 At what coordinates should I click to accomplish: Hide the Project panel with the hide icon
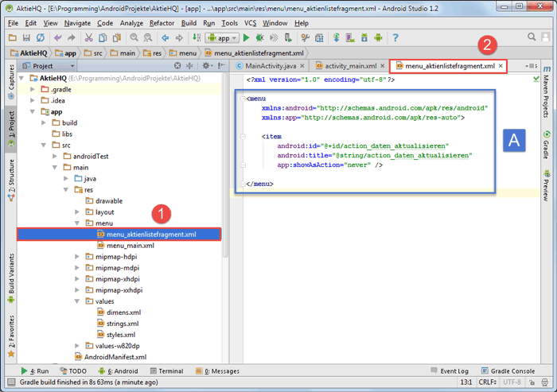(x=222, y=66)
